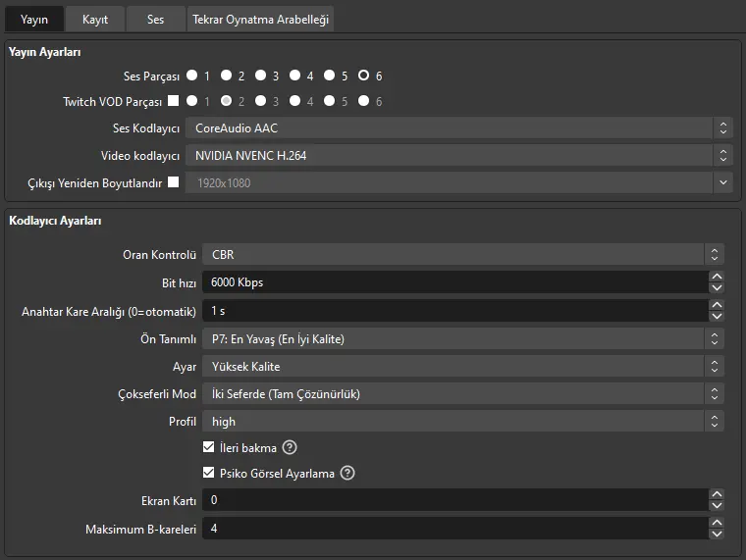This screenshot has height=560, width=746.
Task: Switch to the Kayıt tab
Action: tap(95, 19)
